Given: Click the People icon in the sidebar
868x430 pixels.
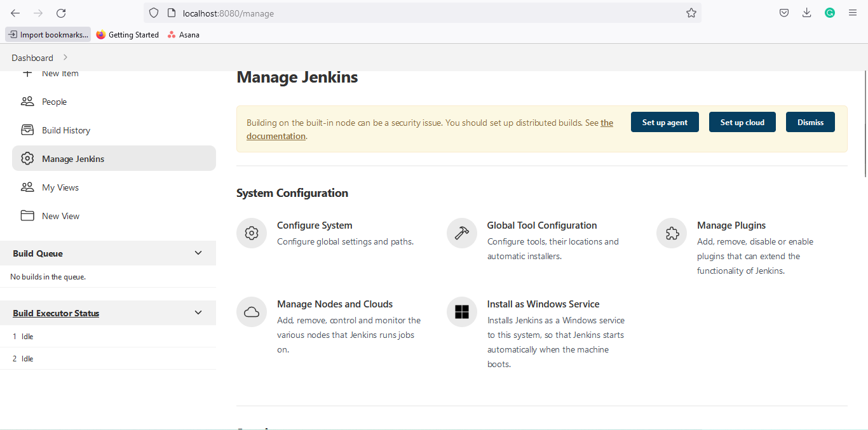Looking at the screenshot, I should (x=27, y=101).
